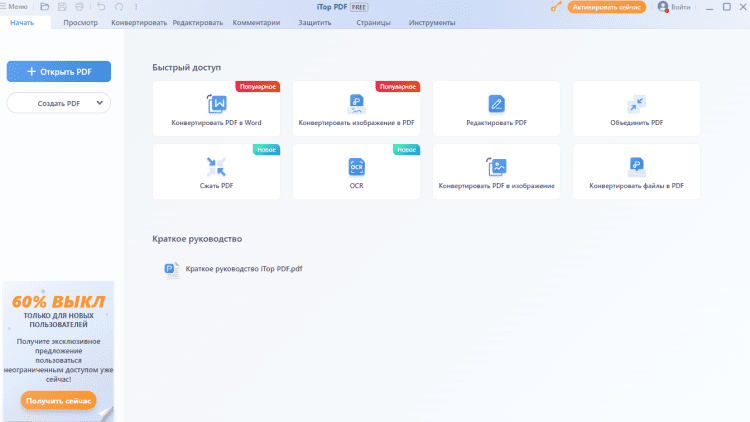Select the Сжать PDF compress tile
The height and width of the screenshot is (422, 750).
[x=216, y=171]
